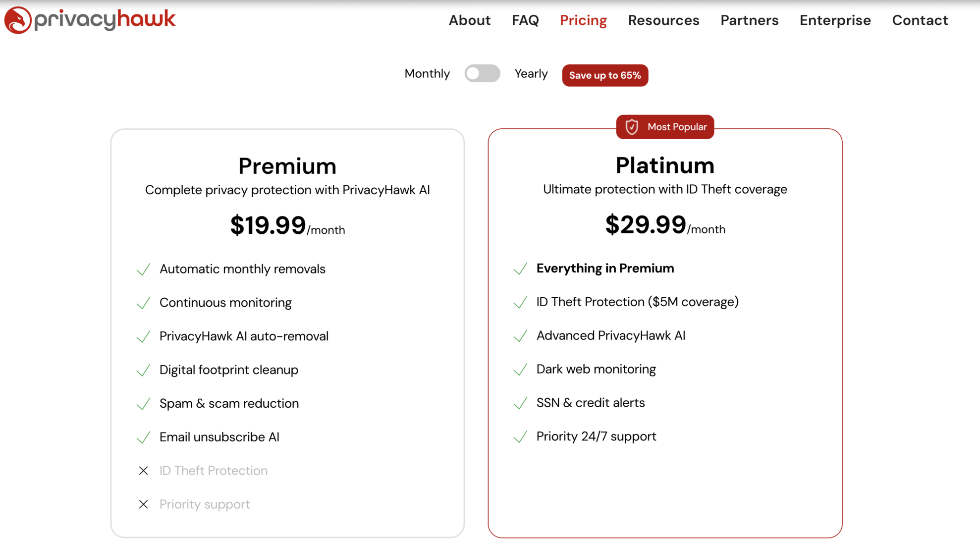Click the PrivacyHawk hawk logo icon
The image size is (980, 540).
pyautogui.click(x=18, y=20)
